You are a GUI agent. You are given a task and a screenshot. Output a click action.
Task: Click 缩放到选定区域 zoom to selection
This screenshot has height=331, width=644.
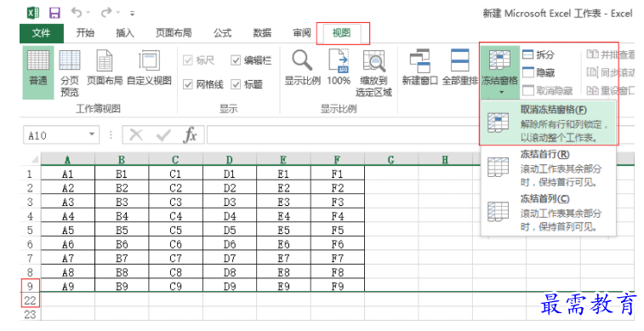tap(373, 73)
